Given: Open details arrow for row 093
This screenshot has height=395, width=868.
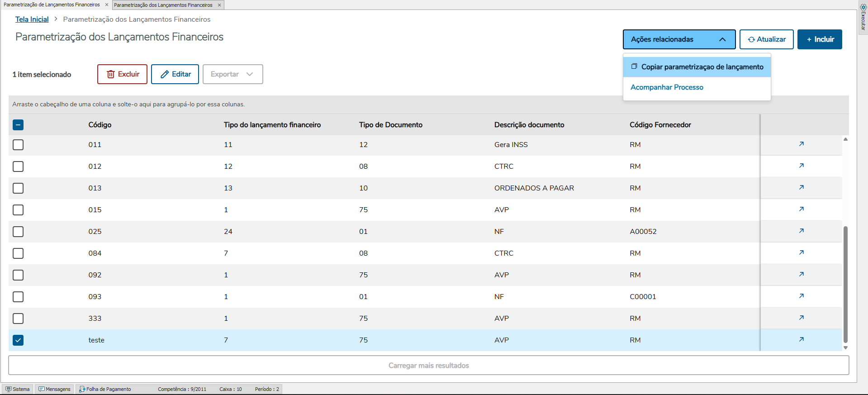Looking at the screenshot, I should coord(801,296).
